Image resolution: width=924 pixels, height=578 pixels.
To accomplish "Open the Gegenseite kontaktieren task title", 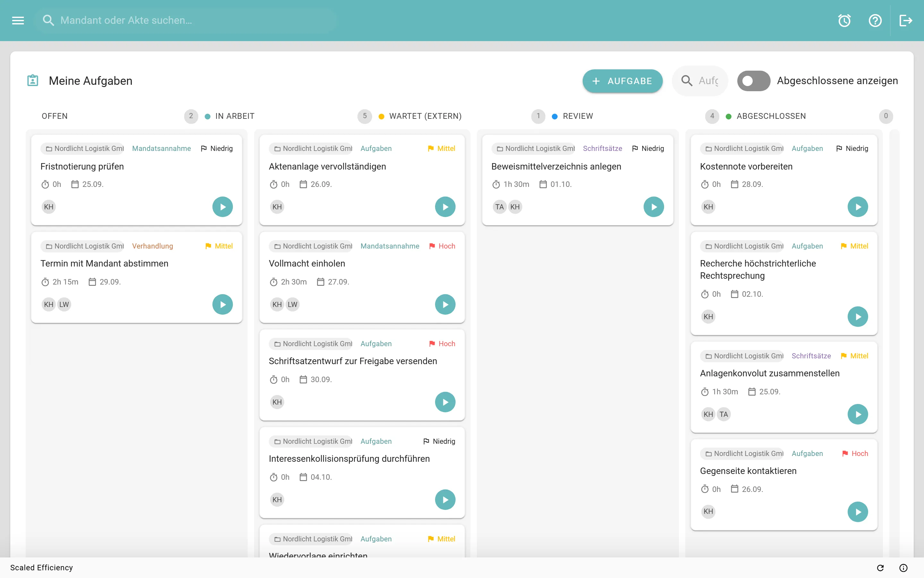I will 748,471.
